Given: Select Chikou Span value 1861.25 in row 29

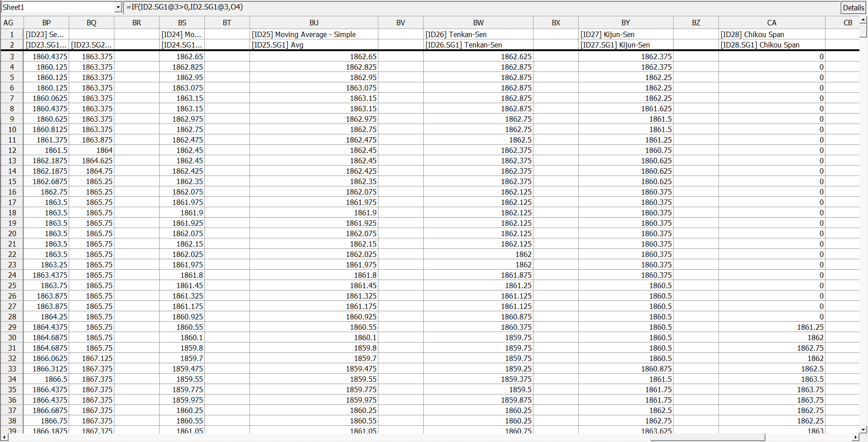Looking at the screenshot, I should (772, 327).
